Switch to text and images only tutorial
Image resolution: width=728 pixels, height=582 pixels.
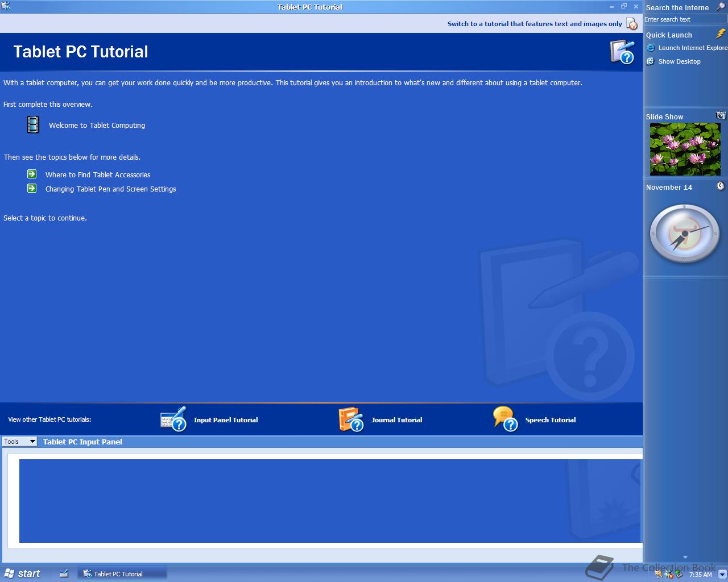535,24
